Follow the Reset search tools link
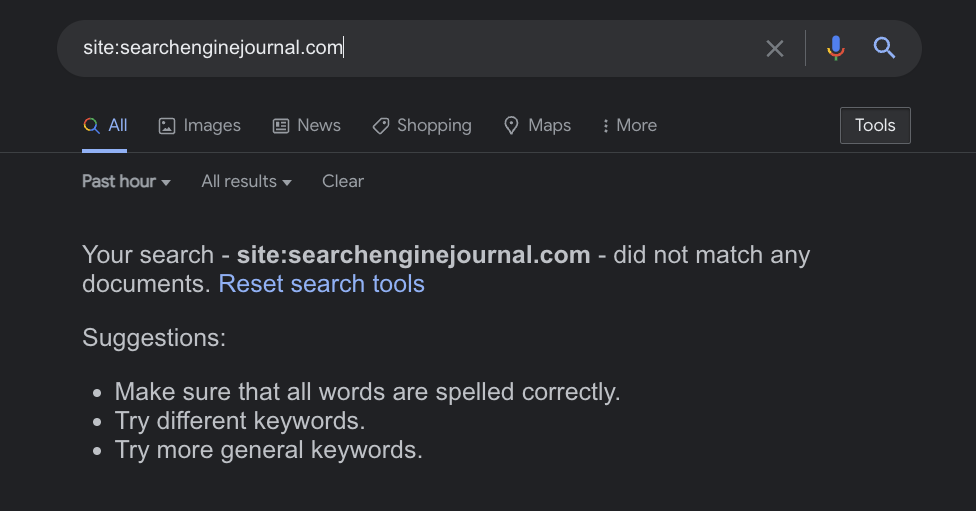Screen dimensions: 976x511 pos(321,284)
